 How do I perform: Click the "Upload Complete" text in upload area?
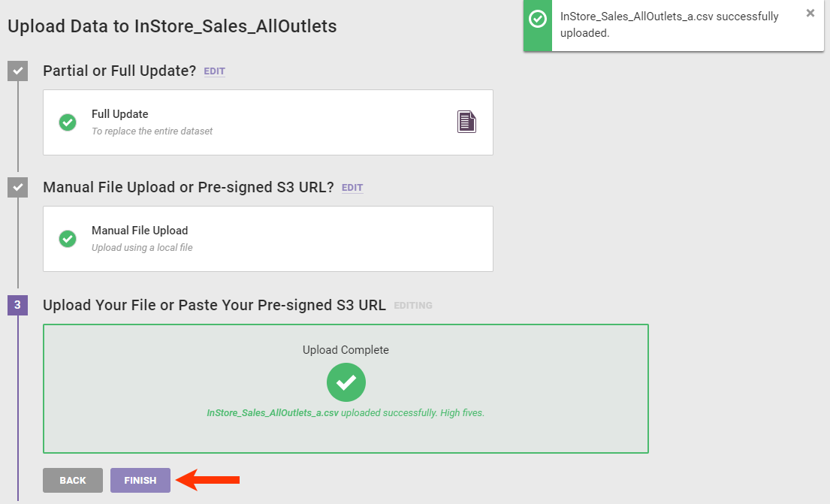pos(346,350)
